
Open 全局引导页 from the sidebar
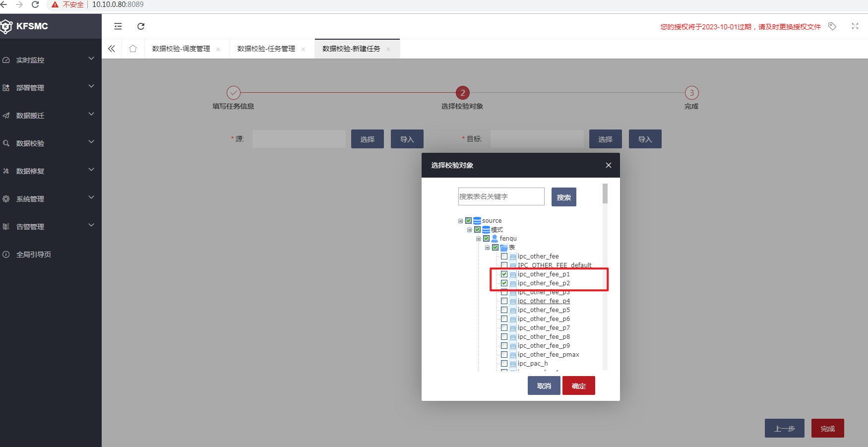34,255
